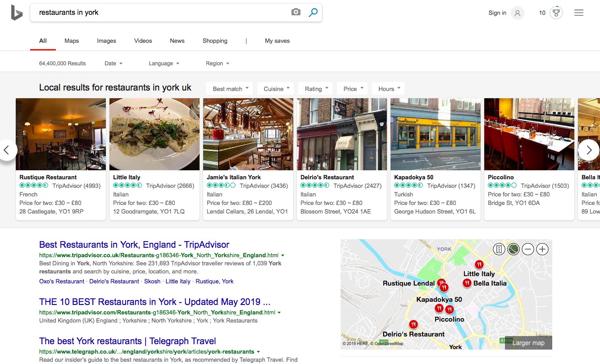Click the Bella Italia map pin
The image size is (600, 364).
click(467, 283)
